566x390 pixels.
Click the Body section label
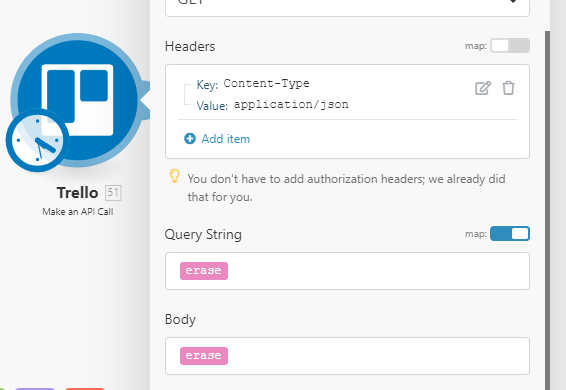(x=180, y=320)
